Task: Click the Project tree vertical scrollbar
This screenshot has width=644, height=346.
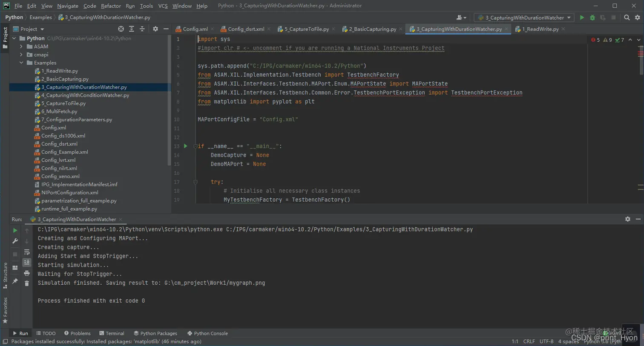Action: pyautogui.click(x=170, y=100)
